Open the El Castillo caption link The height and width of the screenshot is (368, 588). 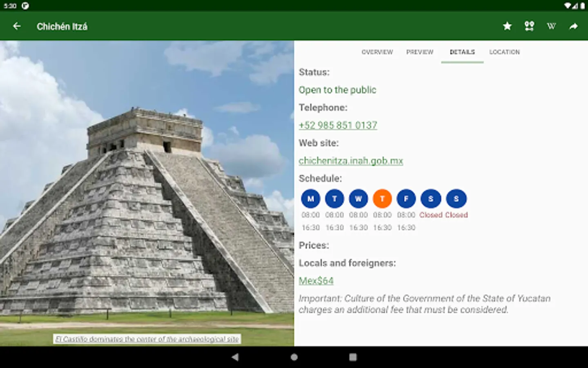[x=147, y=339]
